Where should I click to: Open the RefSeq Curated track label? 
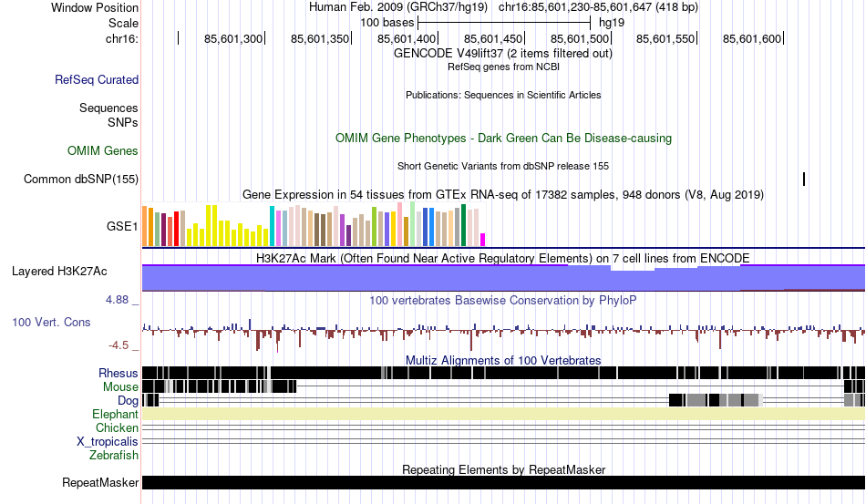[x=97, y=79]
